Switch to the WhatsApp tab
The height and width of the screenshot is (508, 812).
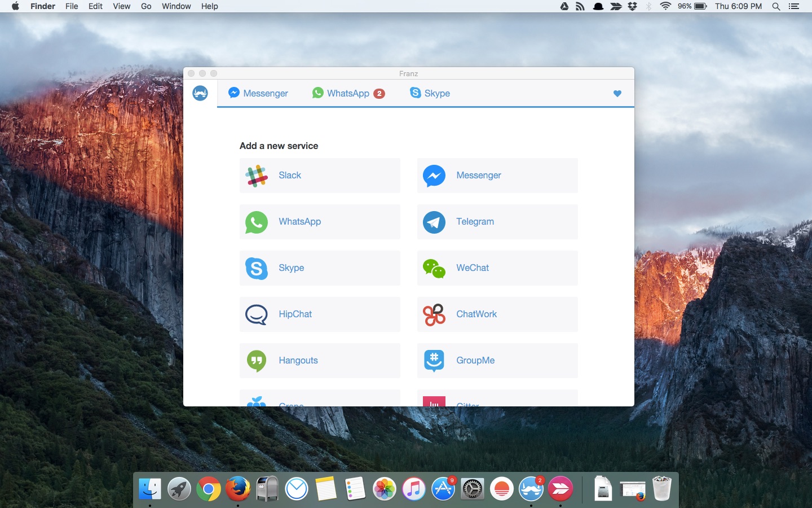(348, 93)
